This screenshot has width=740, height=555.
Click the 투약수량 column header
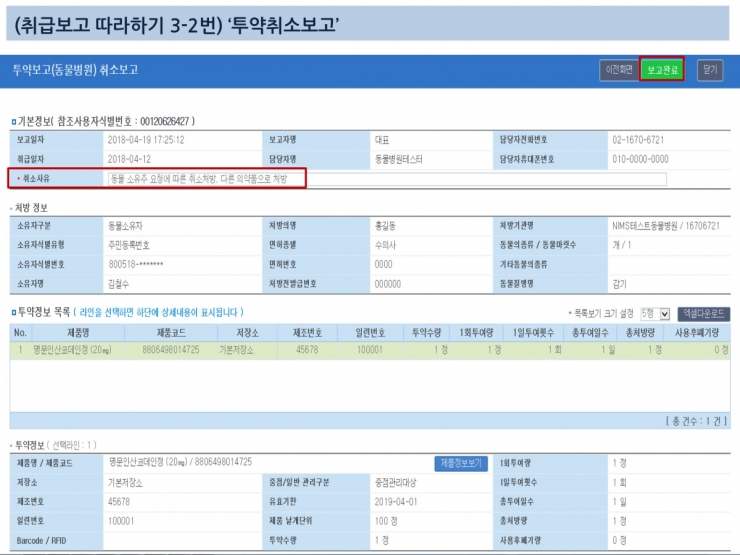[427, 332]
